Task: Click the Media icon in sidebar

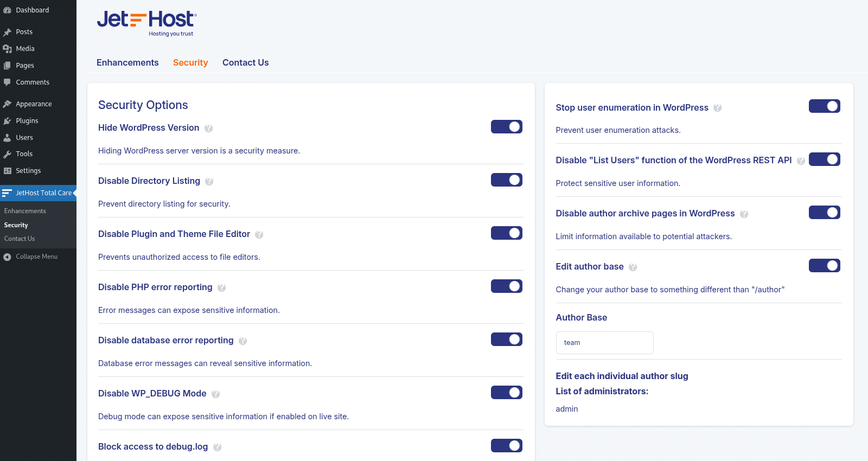Action: 7,49
